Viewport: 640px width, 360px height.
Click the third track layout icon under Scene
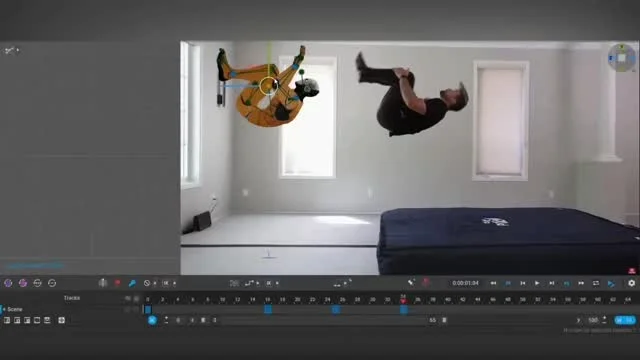(x=27, y=320)
